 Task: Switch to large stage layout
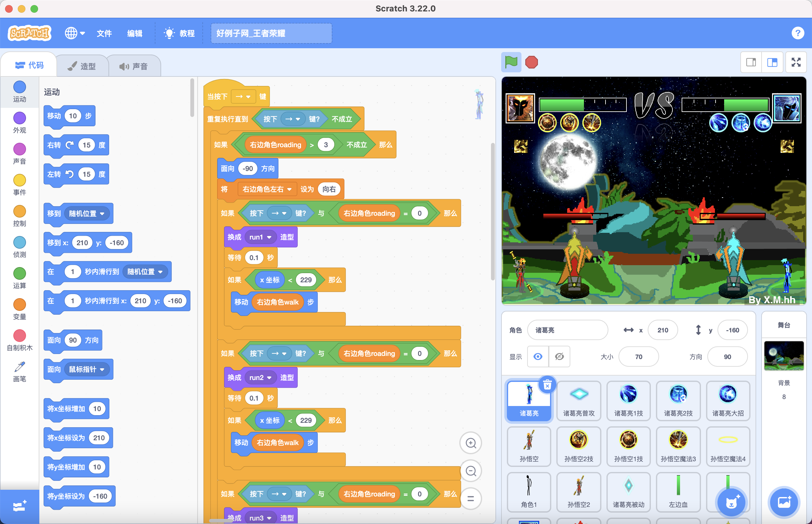[772, 62]
